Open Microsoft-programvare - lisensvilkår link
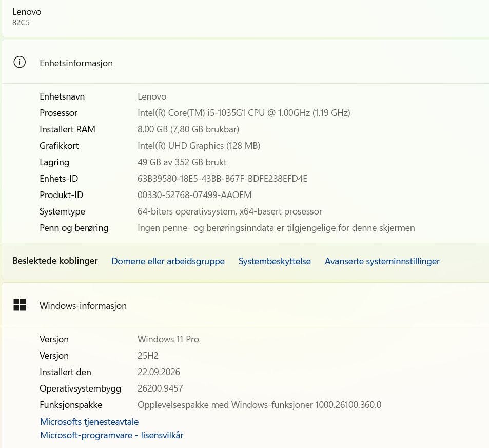 click(x=112, y=435)
